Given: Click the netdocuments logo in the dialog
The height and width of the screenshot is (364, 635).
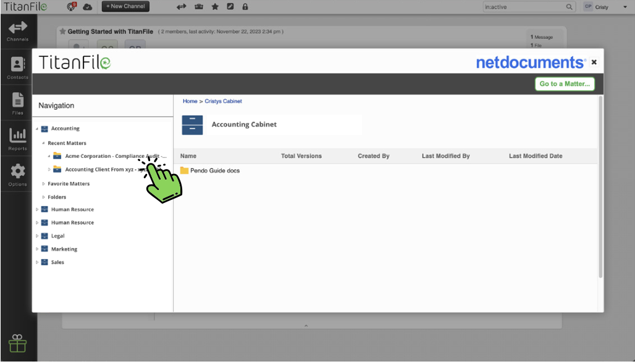Looking at the screenshot, I should point(531,62).
